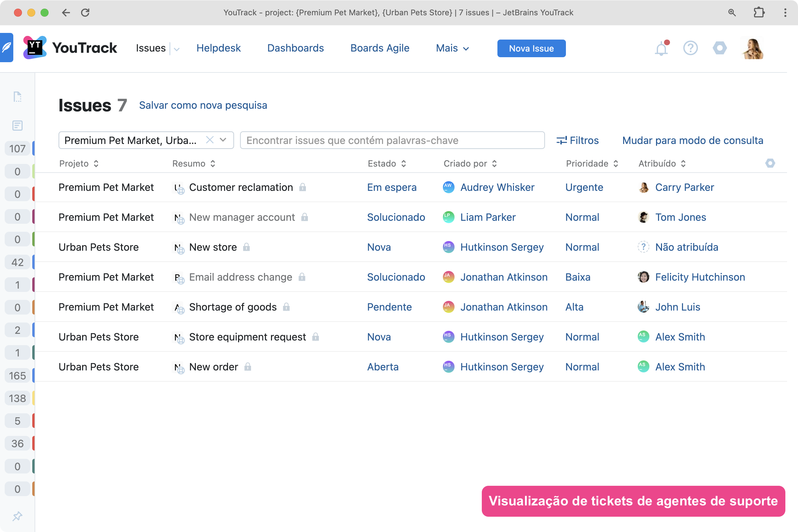The width and height of the screenshot is (798, 532).
Task: Click the keyword search input field
Action: tap(392, 140)
